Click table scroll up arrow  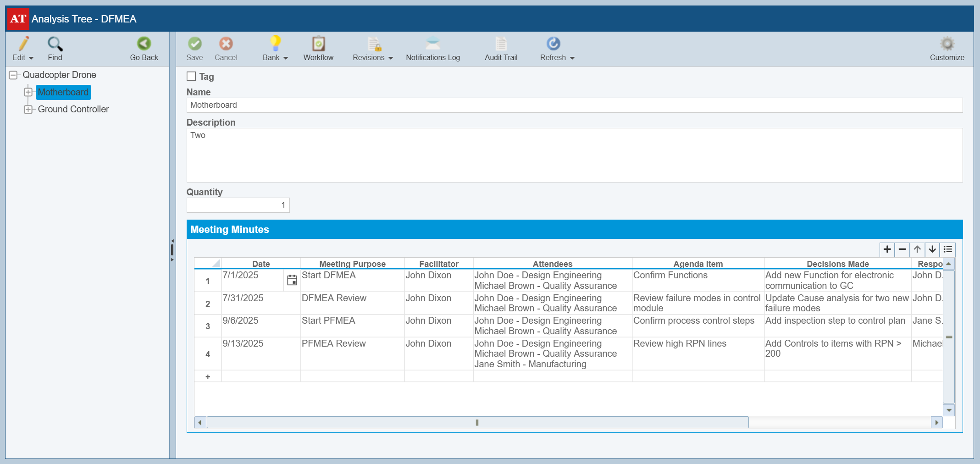949,264
